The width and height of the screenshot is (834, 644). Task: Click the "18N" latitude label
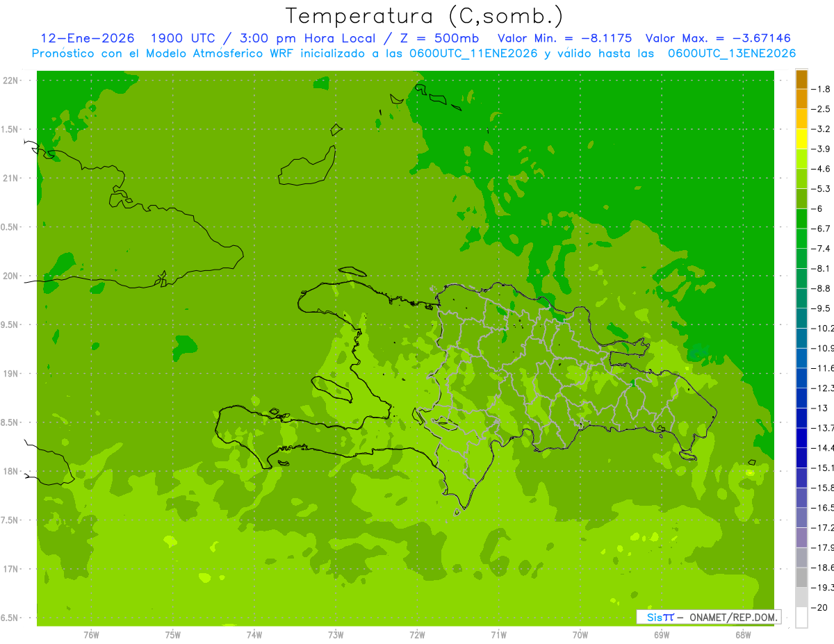pyautogui.click(x=12, y=472)
